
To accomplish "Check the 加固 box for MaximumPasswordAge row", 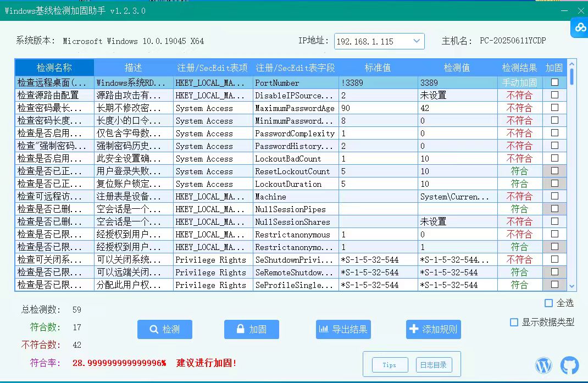I will 554,108.
